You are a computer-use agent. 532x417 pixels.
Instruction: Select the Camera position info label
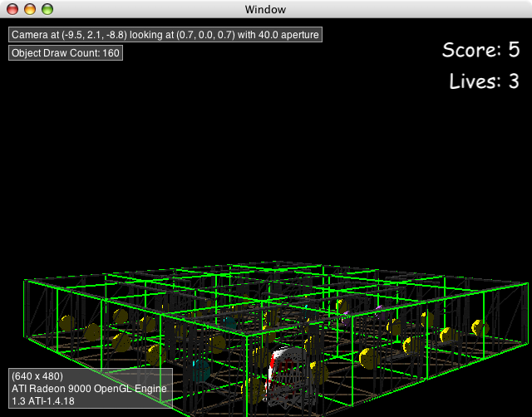[x=165, y=35]
